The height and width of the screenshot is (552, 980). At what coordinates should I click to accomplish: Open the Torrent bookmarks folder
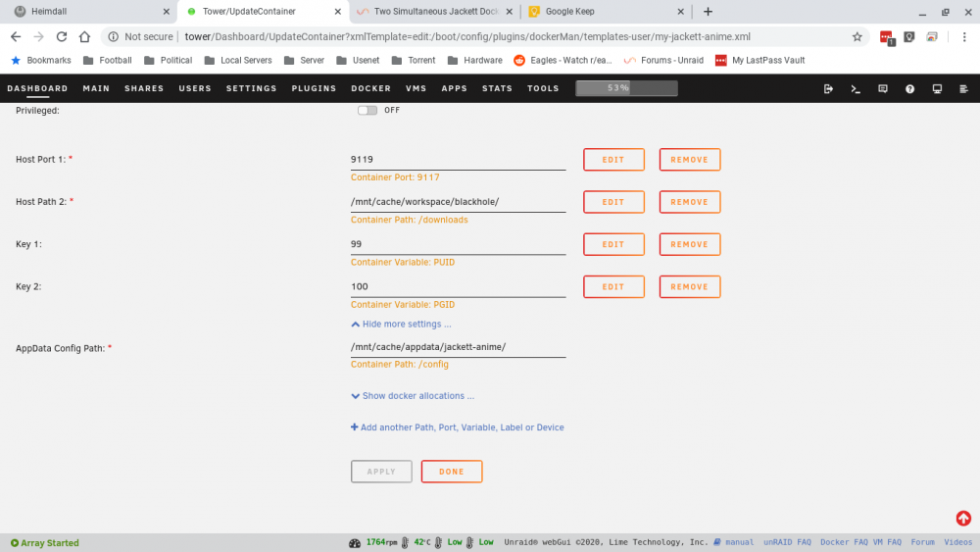click(x=414, y=60)
